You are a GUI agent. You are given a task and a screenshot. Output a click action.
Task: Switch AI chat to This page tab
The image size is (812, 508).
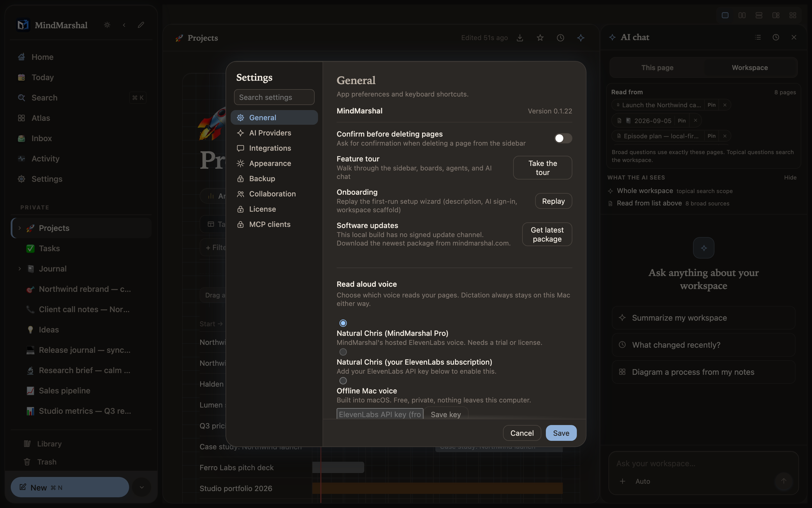pyautogui.click(x=657, y=67)
